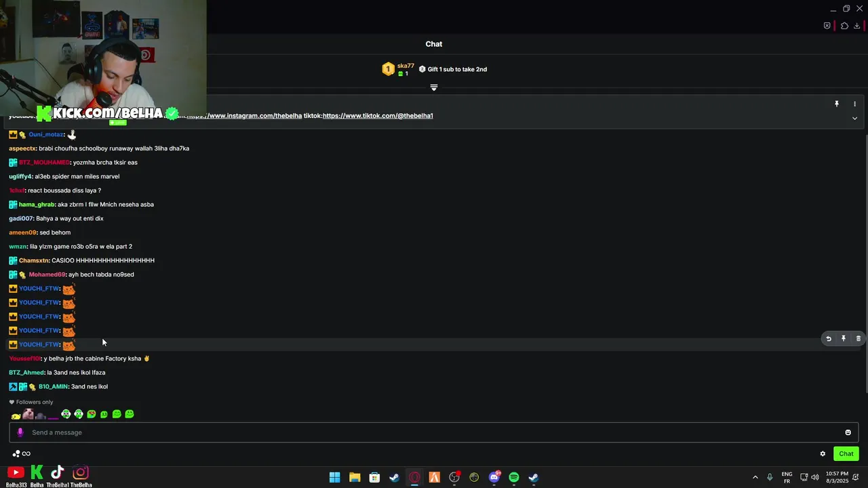868x488 pixels.
Task: Unpin the pinned message at top
Action: (837, 104)
